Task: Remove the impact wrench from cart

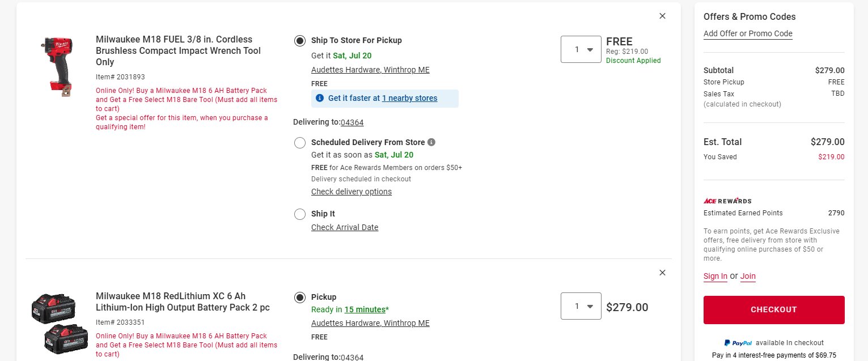Action: (662, 16)
